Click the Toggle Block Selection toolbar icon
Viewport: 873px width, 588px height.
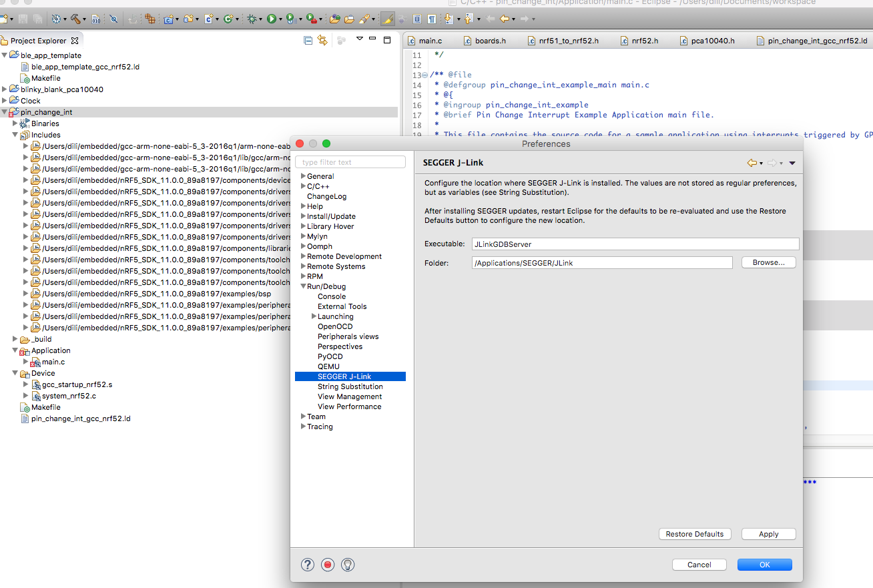417,19
